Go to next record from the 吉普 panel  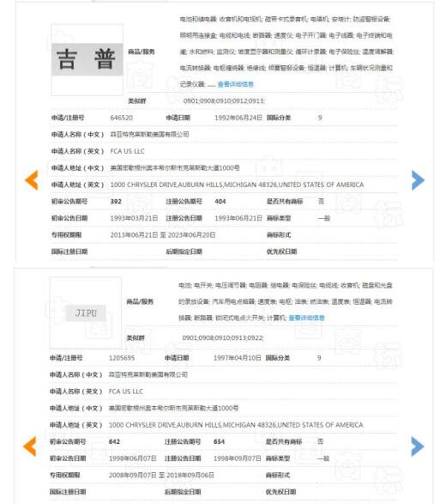(x=418, y=180)
